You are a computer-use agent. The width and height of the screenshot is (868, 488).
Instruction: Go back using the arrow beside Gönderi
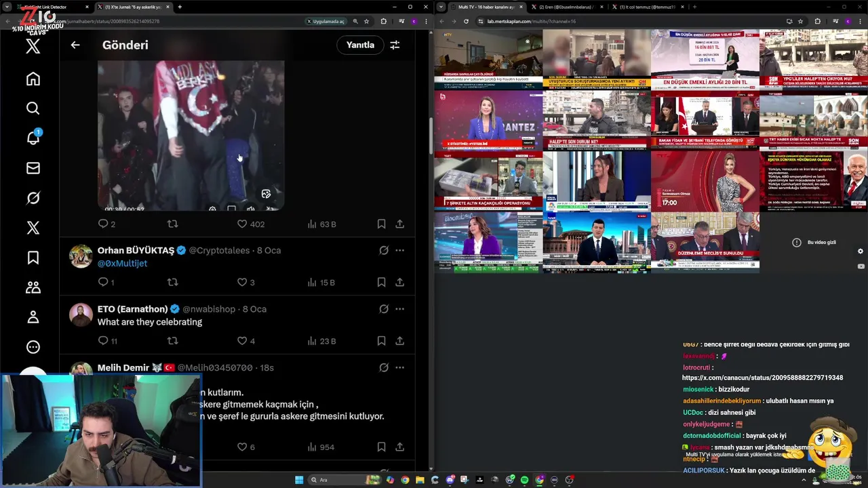pyautogui.click(x=75, y=45)
